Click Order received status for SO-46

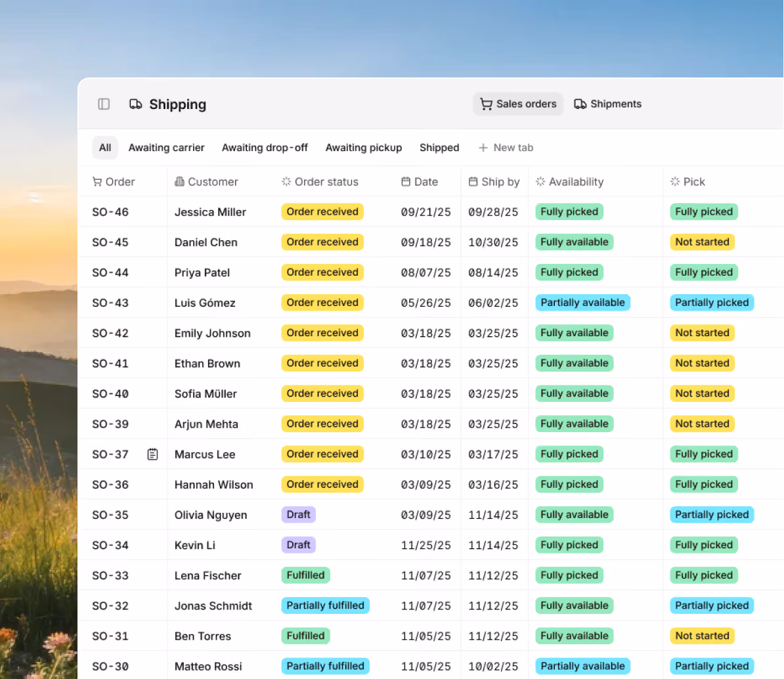pos(322,211)
